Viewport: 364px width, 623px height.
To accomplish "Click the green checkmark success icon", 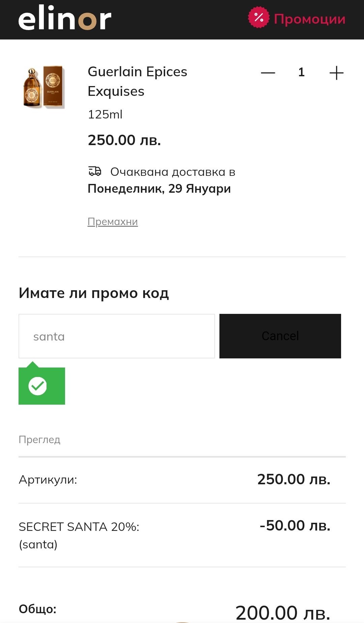I will [37, 386].
